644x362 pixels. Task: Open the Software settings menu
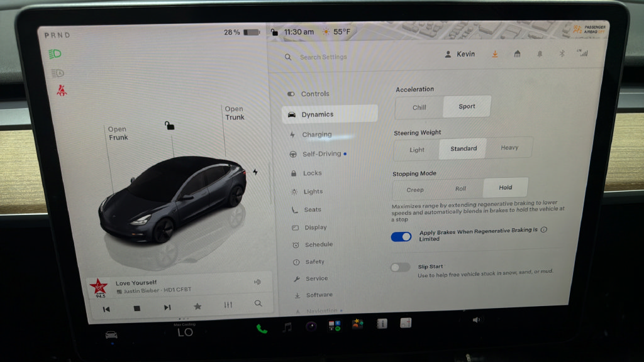pos(313,295)
